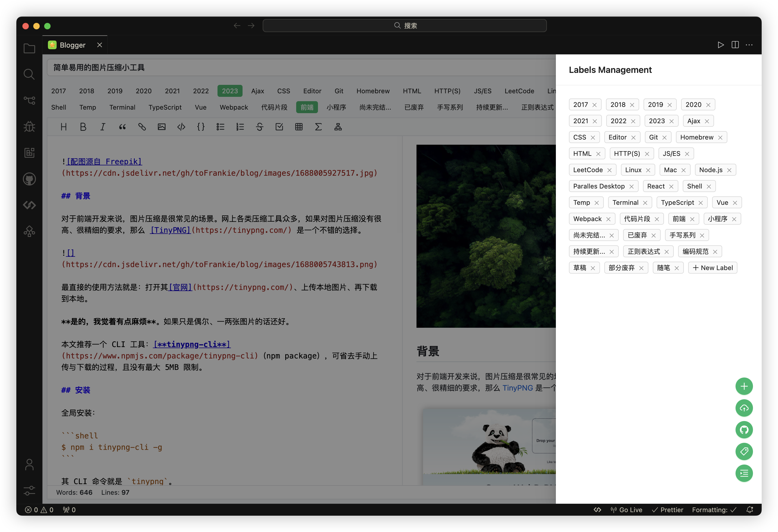Close the Blogger tab
778x532 pixels.
coord(99,45)
